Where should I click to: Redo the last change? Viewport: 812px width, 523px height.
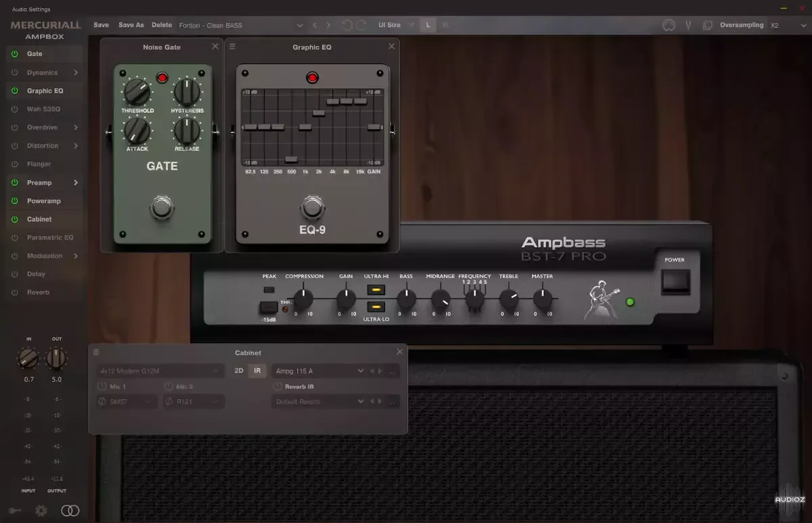361,25
